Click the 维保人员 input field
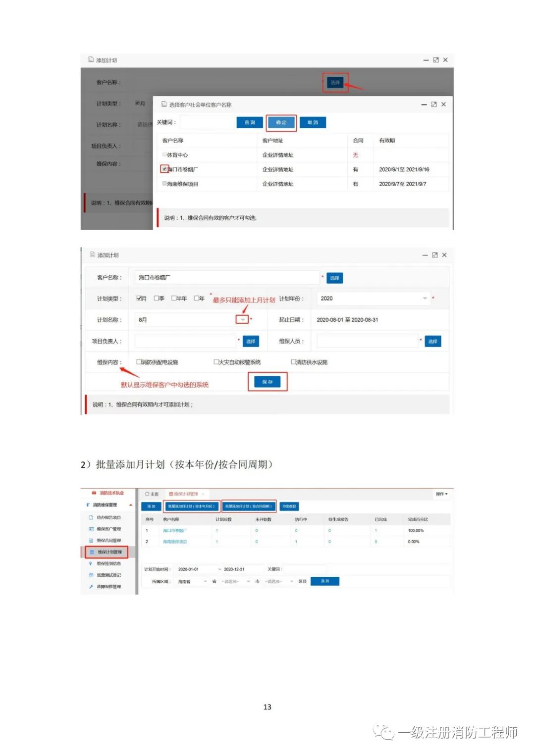535x756 pixels. click(368, 341)
